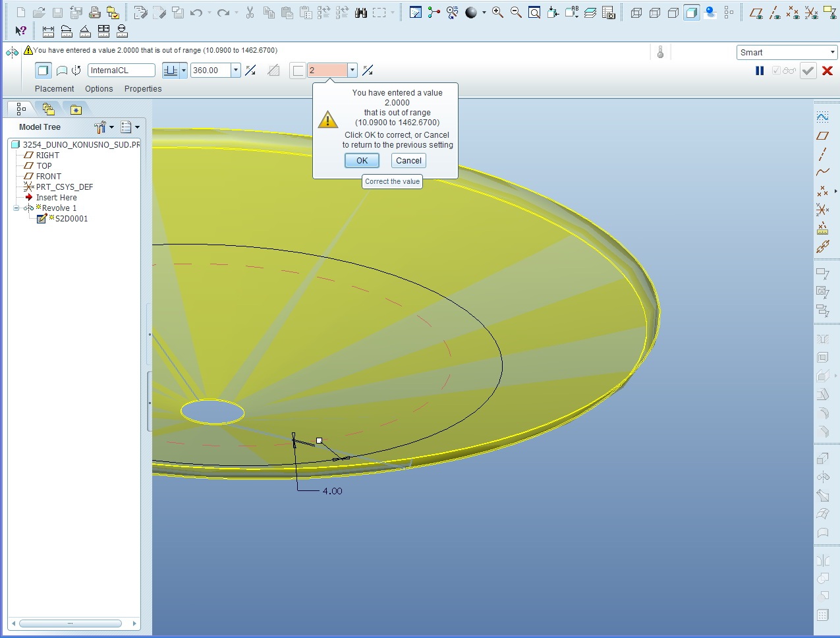The image size is (840, 638).
Task: Open the Redo history dropdown arrow
Action: (237, 13)
